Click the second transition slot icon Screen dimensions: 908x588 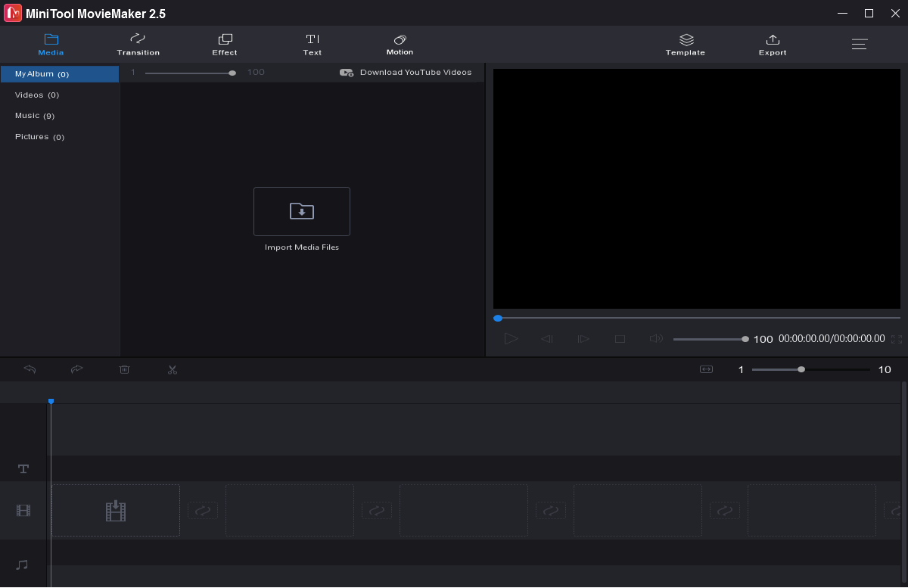377,511
